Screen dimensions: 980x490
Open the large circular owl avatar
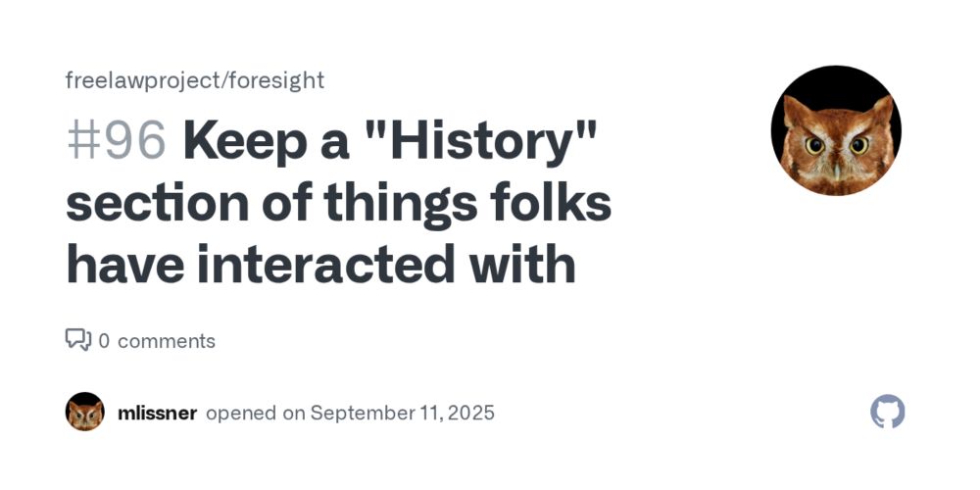836,130
